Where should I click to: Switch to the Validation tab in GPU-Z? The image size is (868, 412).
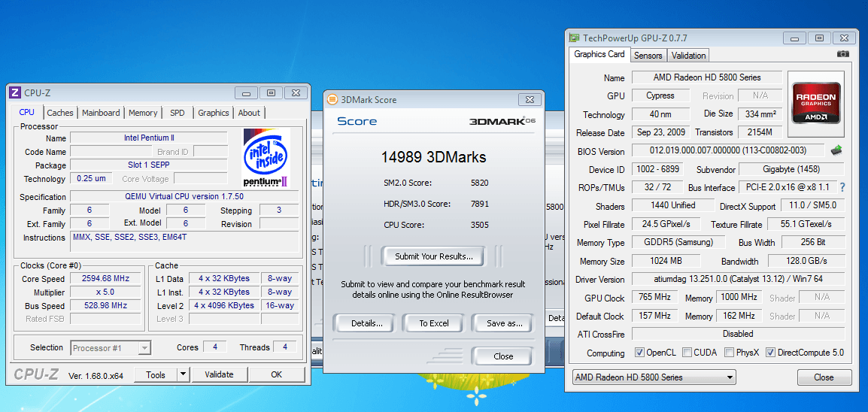tap(688, 56)
